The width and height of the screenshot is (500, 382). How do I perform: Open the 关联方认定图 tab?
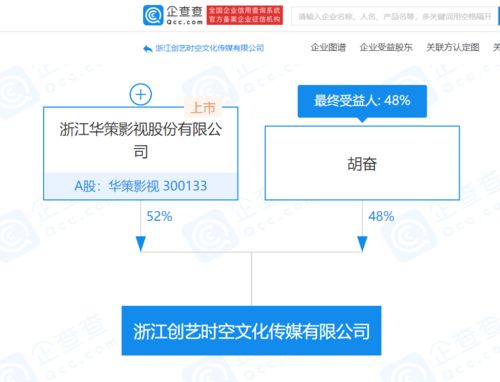click(453, 47)
